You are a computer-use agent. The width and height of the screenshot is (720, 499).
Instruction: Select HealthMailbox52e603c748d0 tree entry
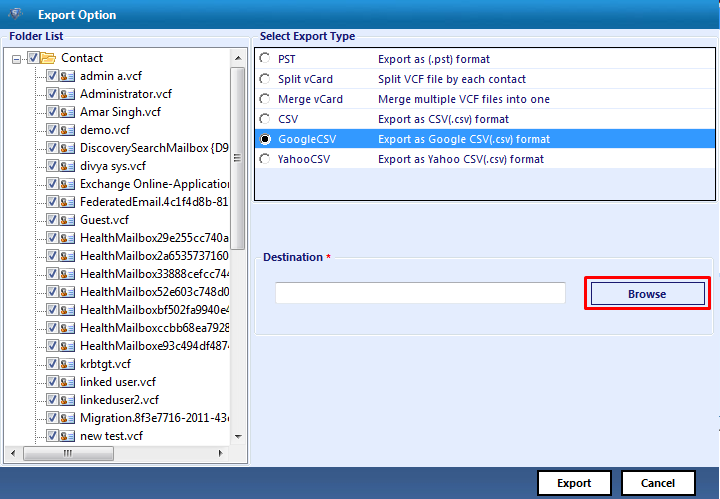pos(154,292)
